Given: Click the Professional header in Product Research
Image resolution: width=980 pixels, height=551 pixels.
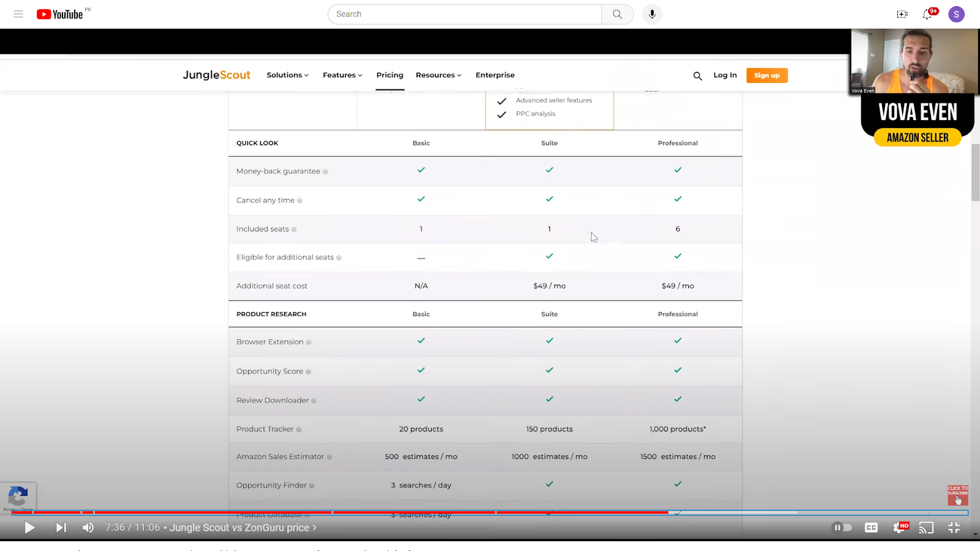Looking at the screenshot, I should click(677, 314).
